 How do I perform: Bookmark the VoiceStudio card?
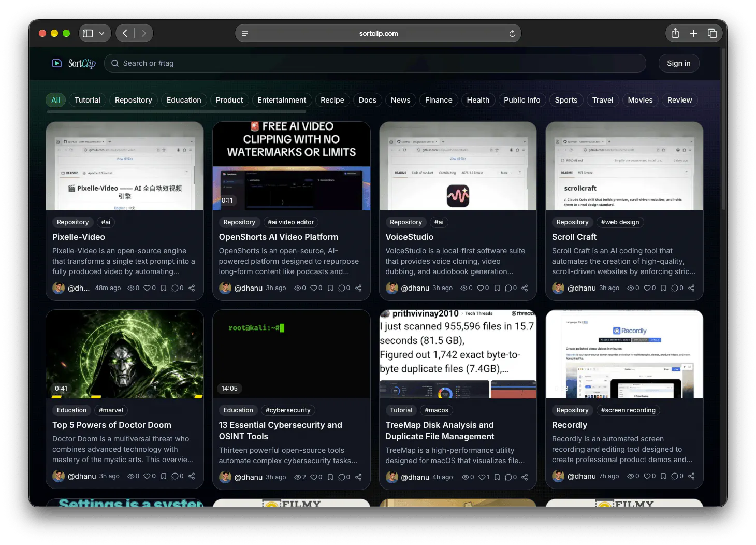point(497,288)
